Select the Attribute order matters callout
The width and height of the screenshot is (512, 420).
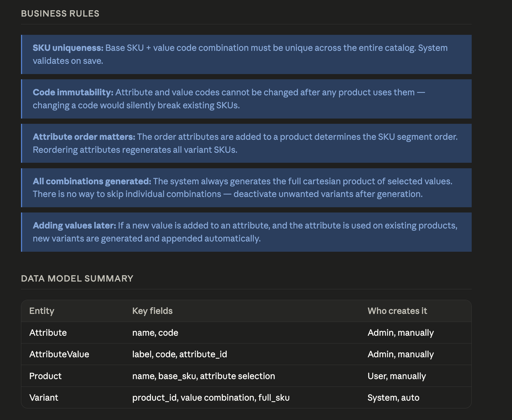246,143
